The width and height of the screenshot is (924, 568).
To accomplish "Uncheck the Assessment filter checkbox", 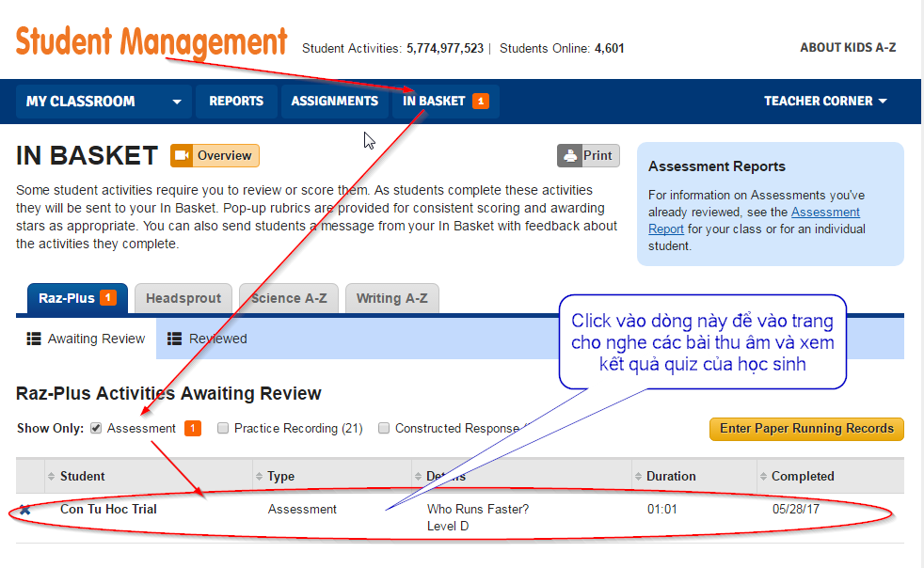I will (96, 429).
